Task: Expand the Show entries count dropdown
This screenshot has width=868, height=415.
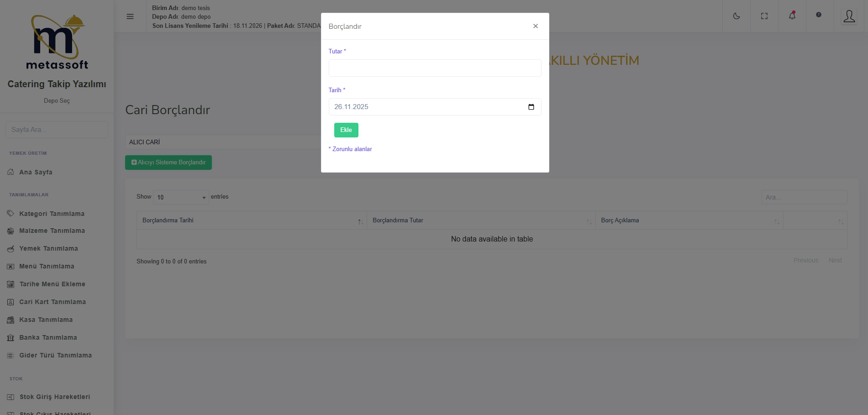Action: [181, 197]
